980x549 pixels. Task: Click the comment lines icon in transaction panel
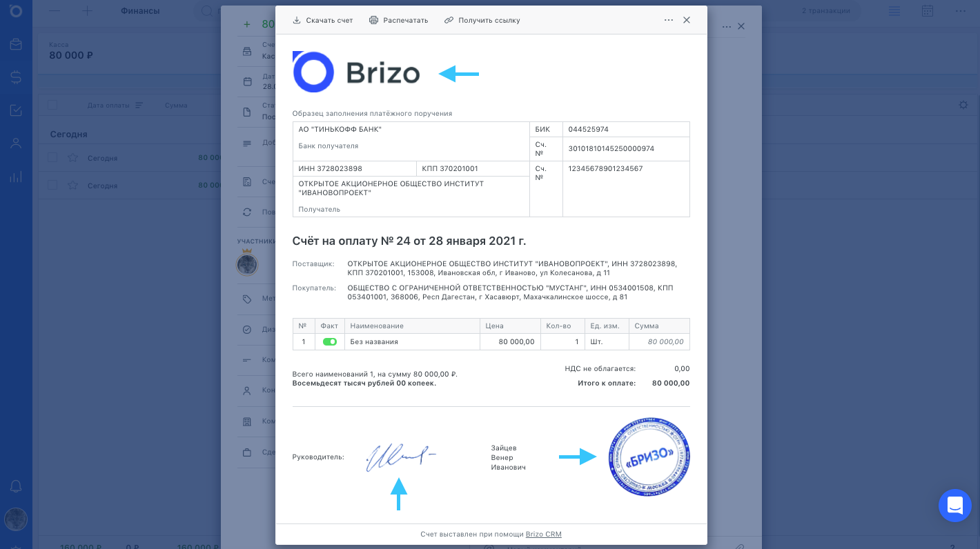(x=247, y=360)
